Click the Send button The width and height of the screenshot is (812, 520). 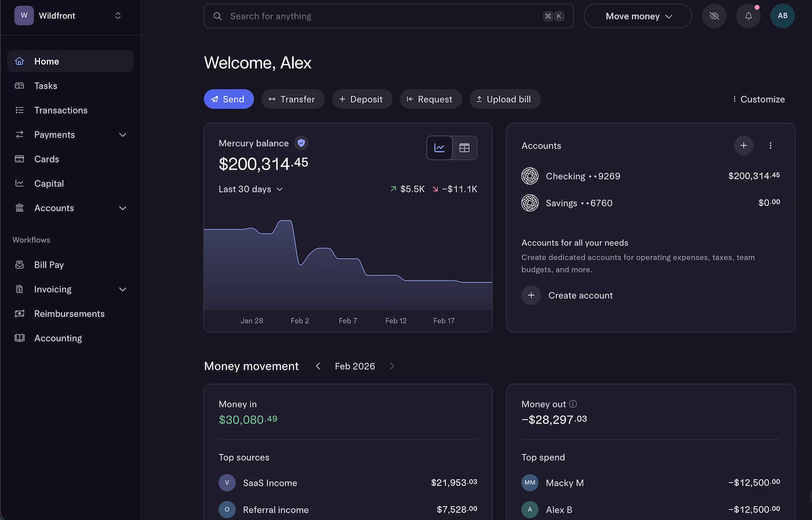[x=229, y=99]
